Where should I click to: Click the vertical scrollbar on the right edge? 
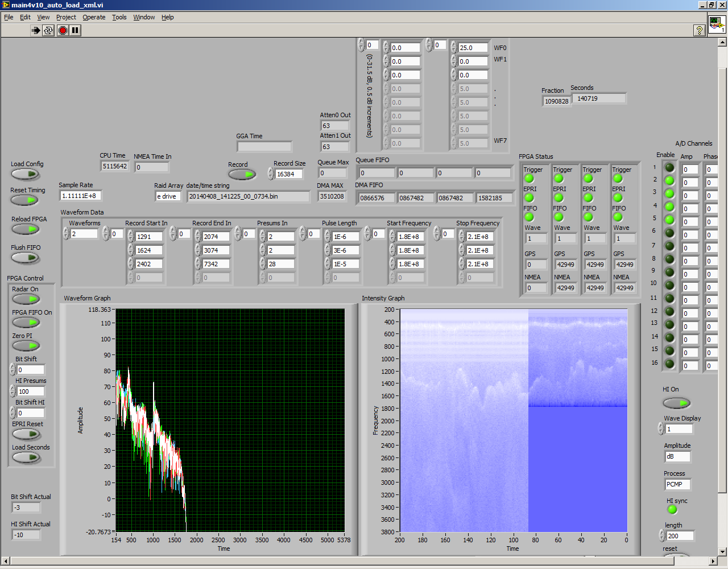[722, 284]
